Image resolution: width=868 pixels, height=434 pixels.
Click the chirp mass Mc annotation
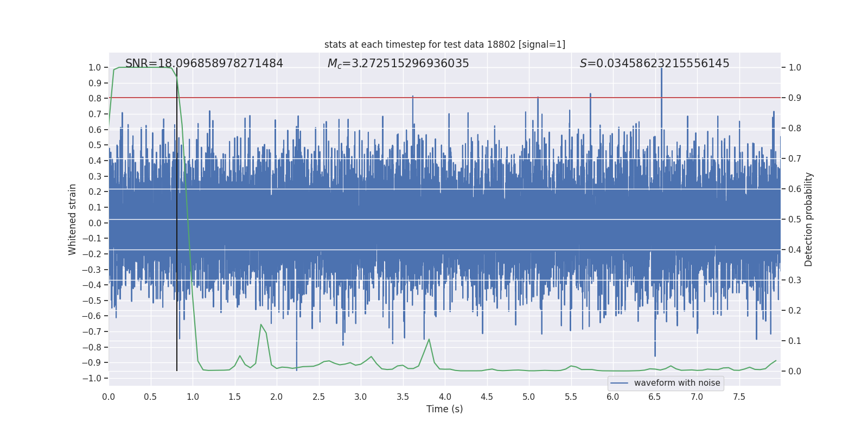pos(398,63)
